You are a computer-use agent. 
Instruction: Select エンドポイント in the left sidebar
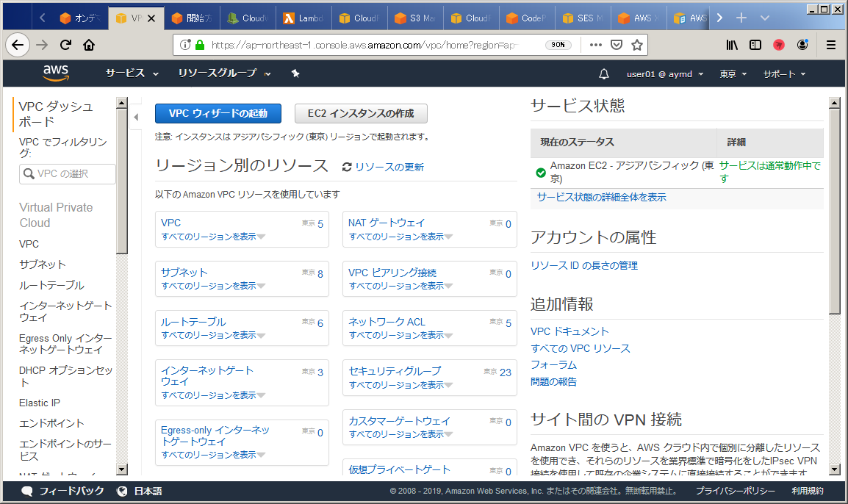pyautogui.click(x=52, y=423)
